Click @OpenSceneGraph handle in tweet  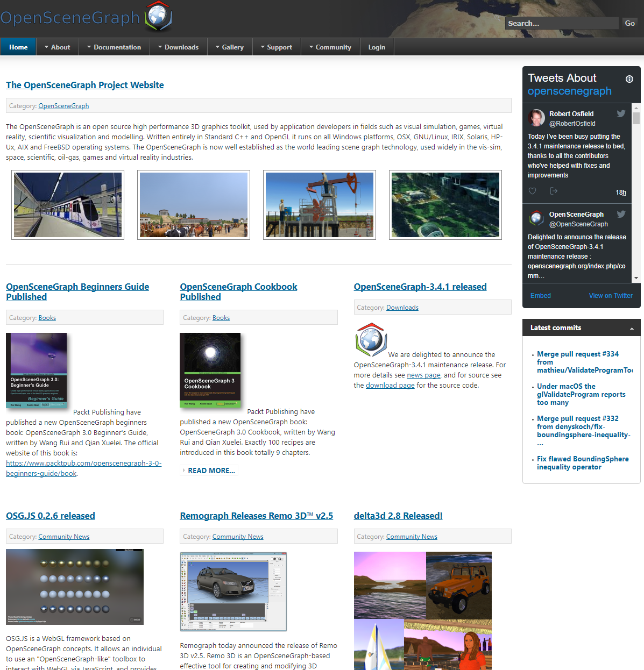(x=578, y=224)
